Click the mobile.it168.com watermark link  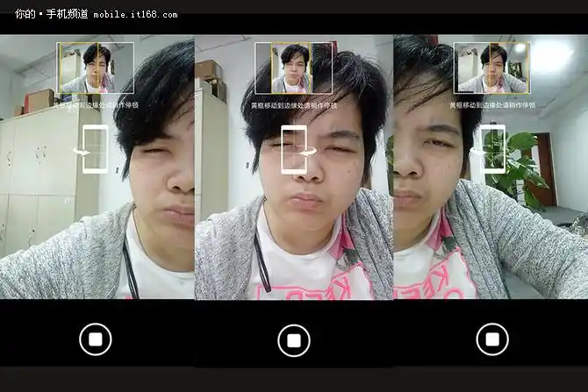click(x=133, y=15)
